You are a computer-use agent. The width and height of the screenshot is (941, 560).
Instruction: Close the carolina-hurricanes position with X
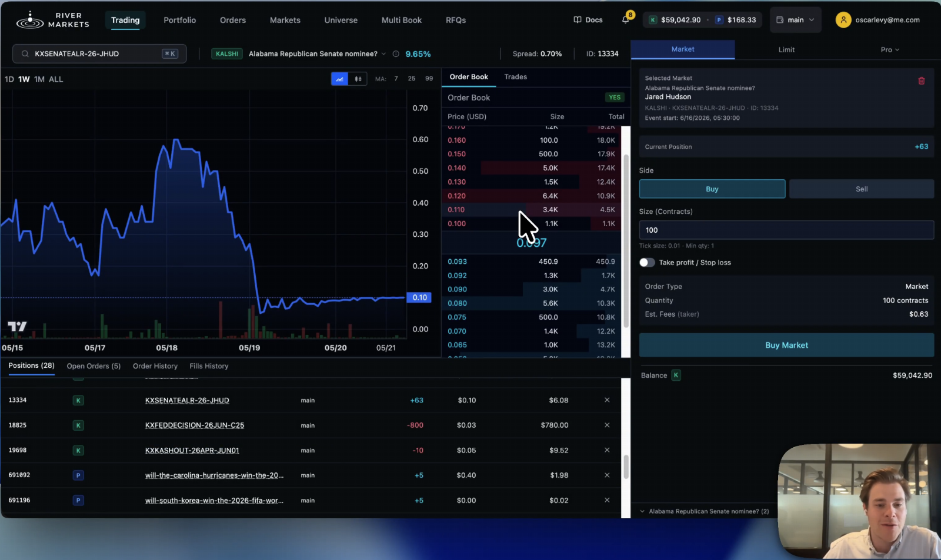[x=607, y=475]
